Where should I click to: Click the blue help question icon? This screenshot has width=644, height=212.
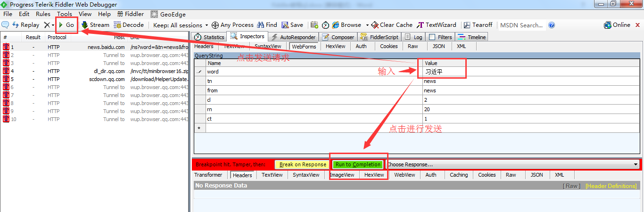point(552,25)
